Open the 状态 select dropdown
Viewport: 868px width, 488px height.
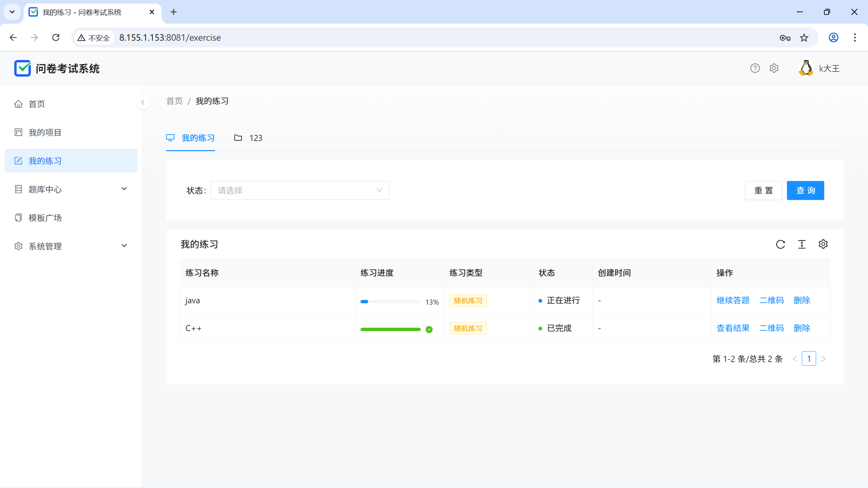click(x=300, y=190)
